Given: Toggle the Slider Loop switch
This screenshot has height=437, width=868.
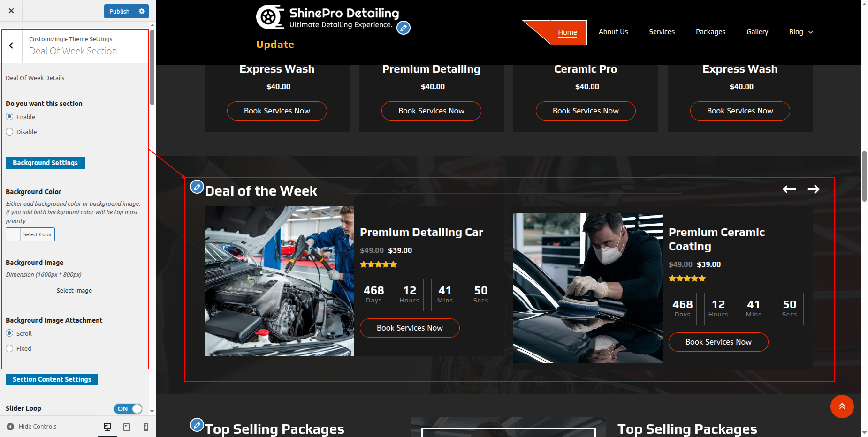Looking at the screenshot, I should click(x=128, y=409).
